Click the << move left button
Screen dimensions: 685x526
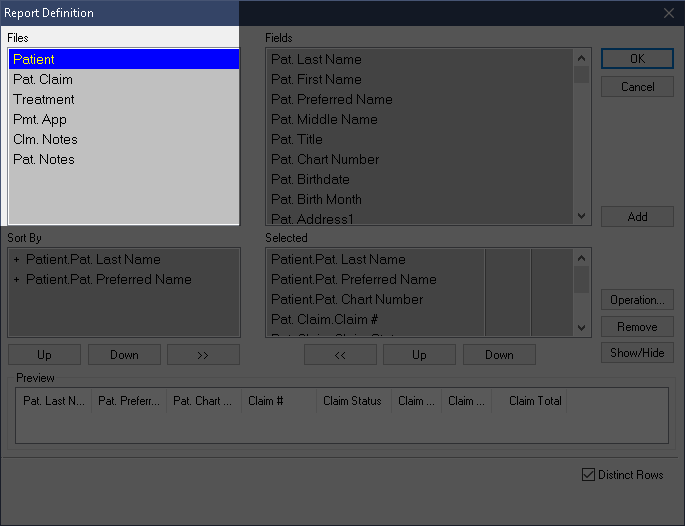(340, 355)
